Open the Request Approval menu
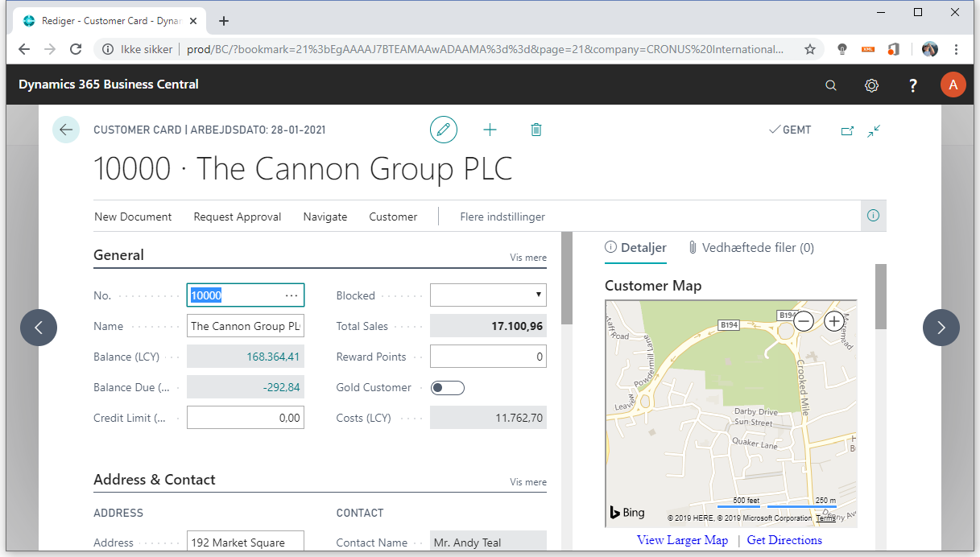The width and height of the screenshot is (980, 557). click(238, 217)
